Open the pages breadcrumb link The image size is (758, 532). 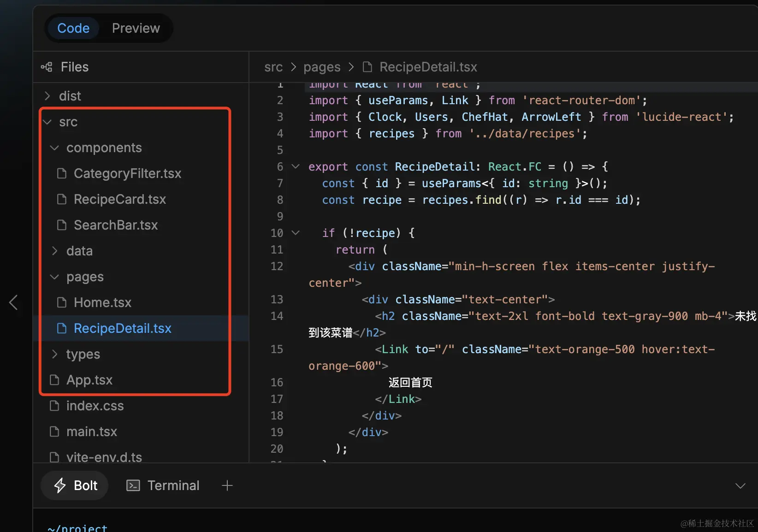[x=321, y=67]
